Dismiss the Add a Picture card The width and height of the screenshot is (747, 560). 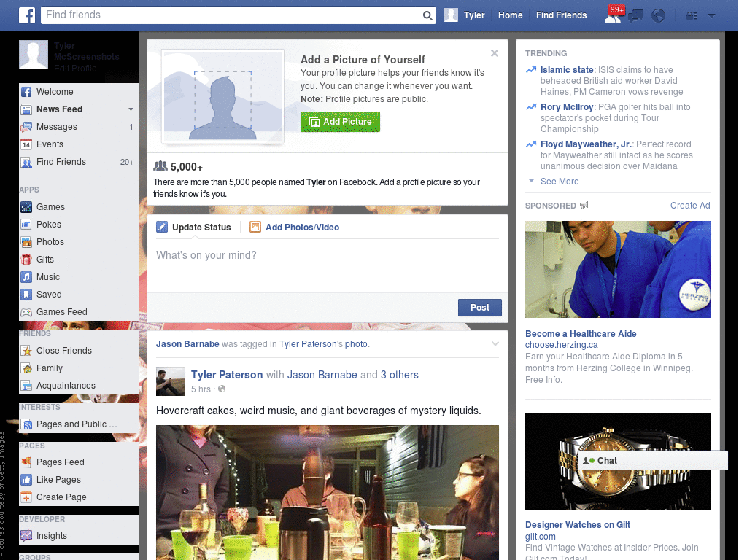[x=495, y=53]
